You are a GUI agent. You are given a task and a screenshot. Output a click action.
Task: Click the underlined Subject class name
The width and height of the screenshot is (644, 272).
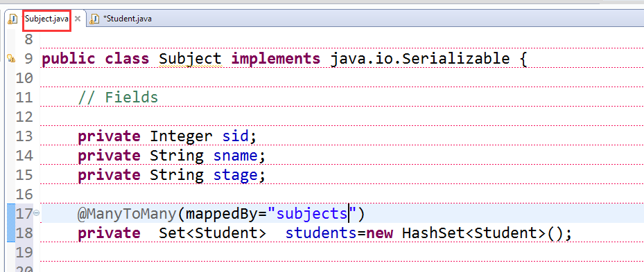(190, 59)
